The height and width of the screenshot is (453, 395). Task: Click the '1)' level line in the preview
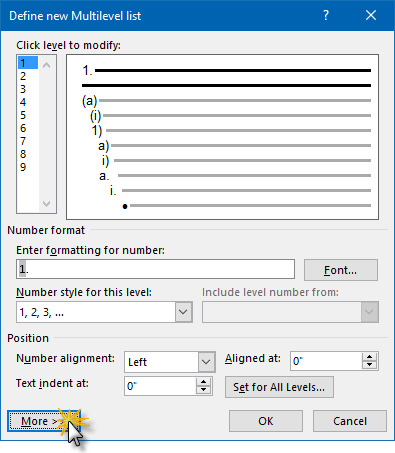[x=232, y=130]
